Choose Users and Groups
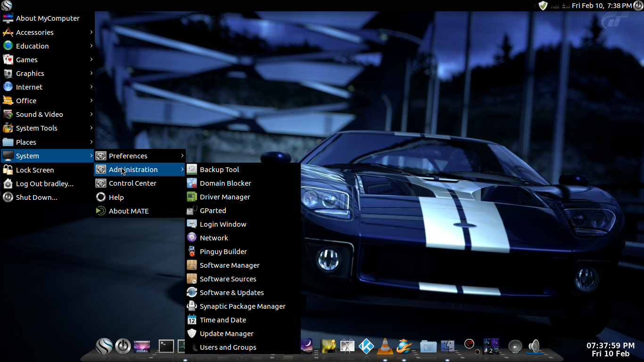This screenshot has width=644, height=362. click(x=228, y=347)
